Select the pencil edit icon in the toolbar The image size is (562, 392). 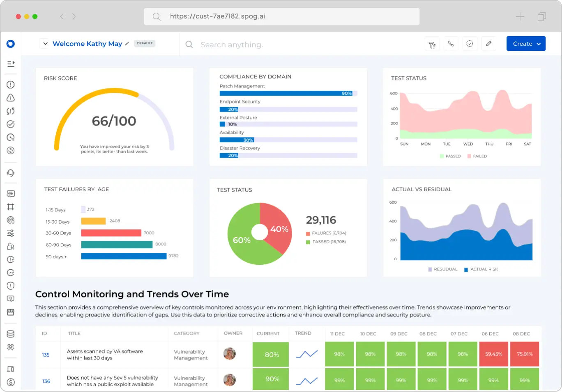click(x=489, y=44)
